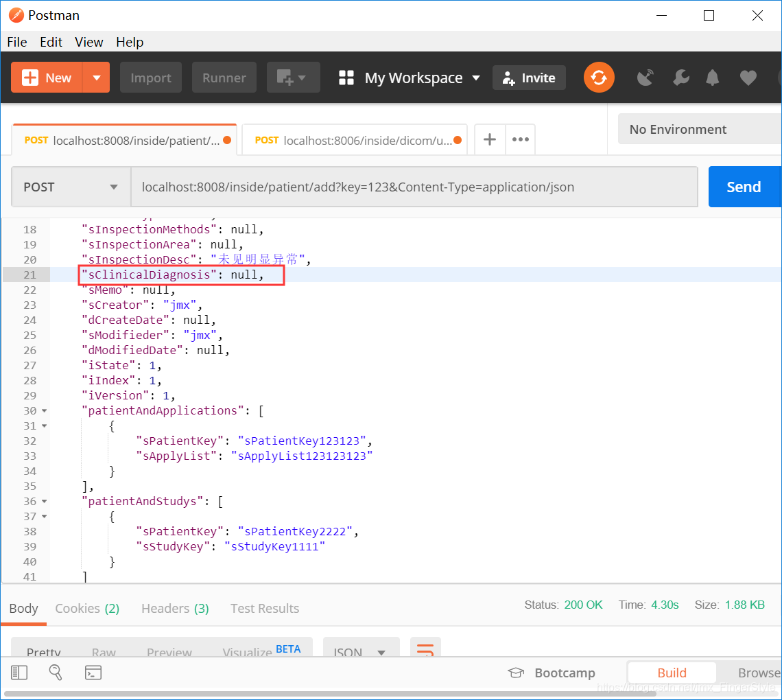Open the Runner

(x=224, y=78)
